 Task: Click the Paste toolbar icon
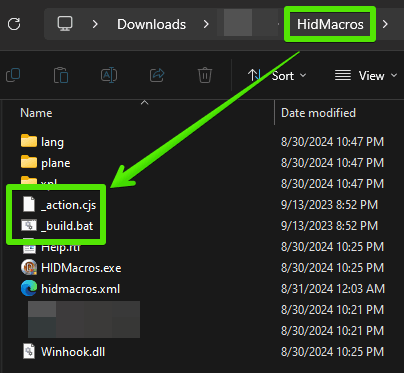[x=61, y=75]
